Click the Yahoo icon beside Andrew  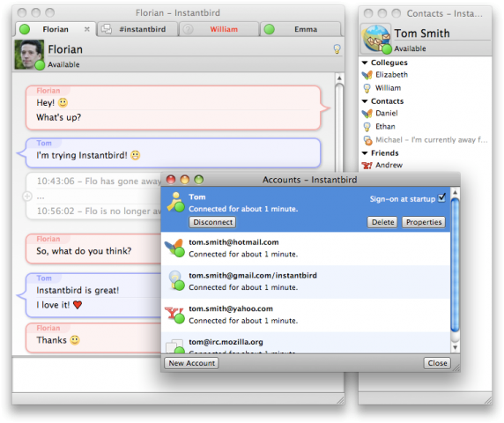coord(367,165)
